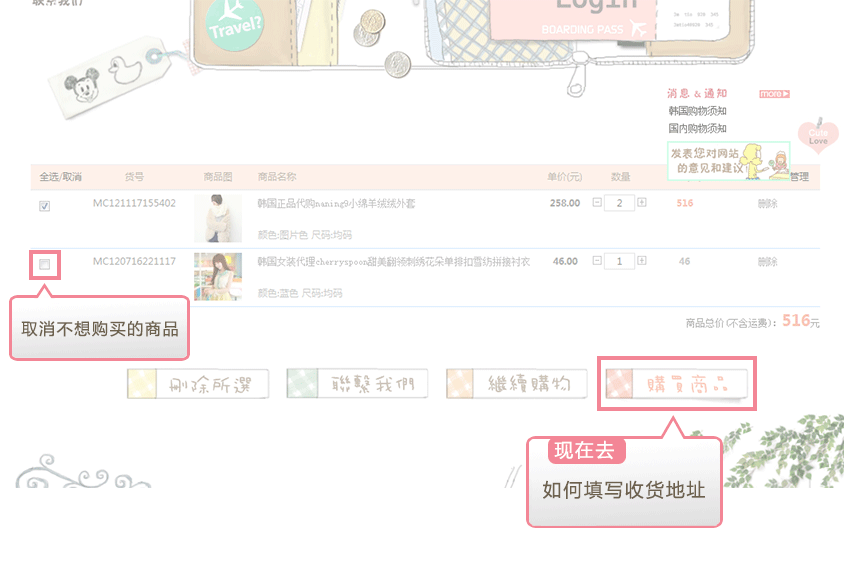Decrease quantity of the 258.00 coat
The image size is (846, 562).
pos(597,202)
